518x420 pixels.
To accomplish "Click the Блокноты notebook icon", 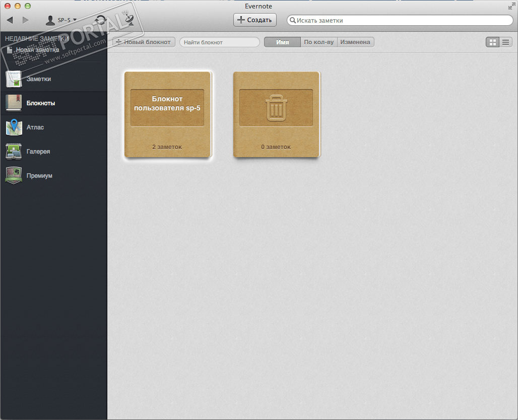I will coord(14,103).
